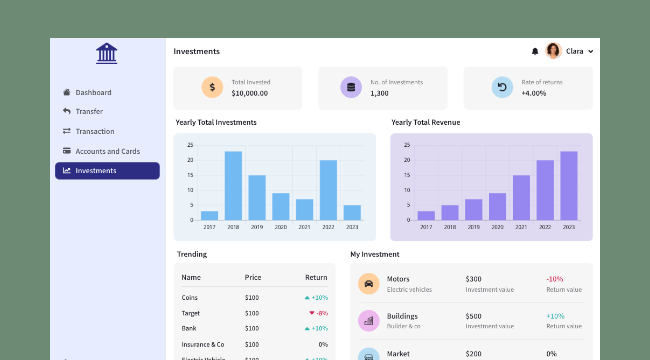Click the Trending heading
The width and height of the screenshot is (650, 360).
coord(192,254)
